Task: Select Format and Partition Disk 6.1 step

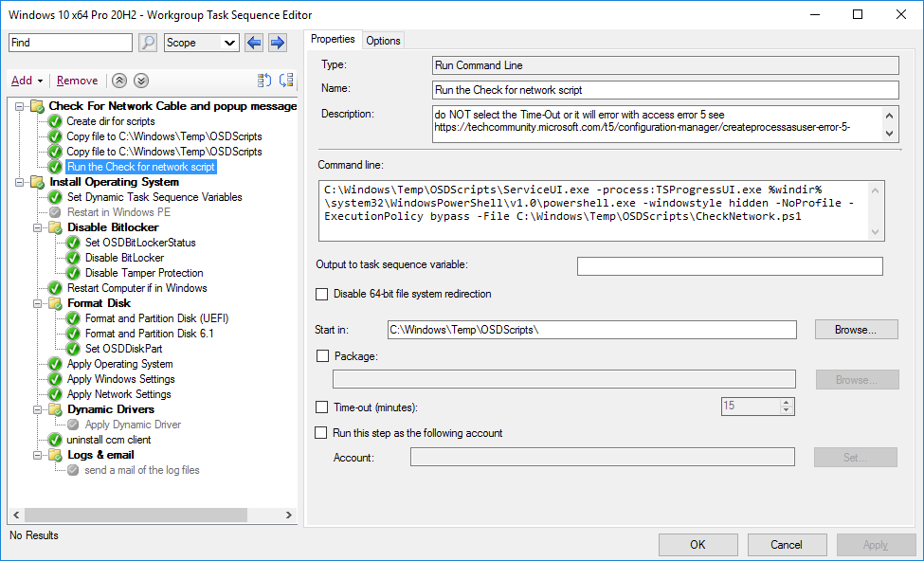Action: [x=149, y=334]
